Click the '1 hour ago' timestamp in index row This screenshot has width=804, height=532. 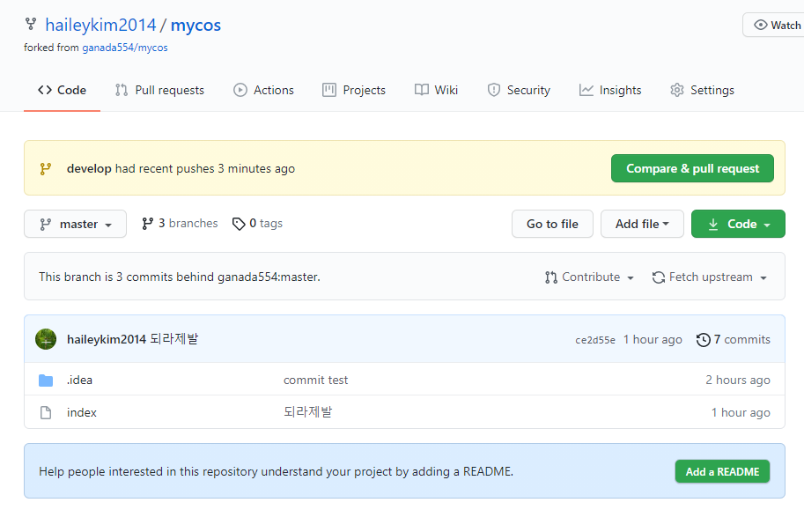[x=741, y=412]
